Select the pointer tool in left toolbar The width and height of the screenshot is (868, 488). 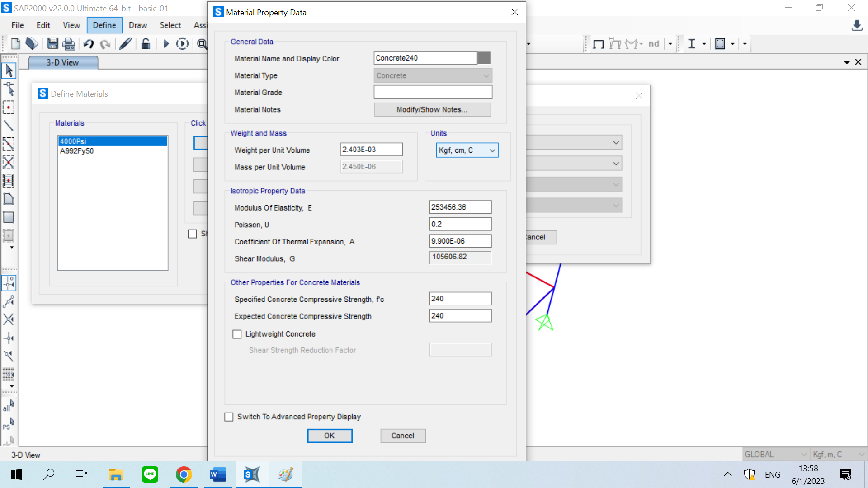point(9,70)
